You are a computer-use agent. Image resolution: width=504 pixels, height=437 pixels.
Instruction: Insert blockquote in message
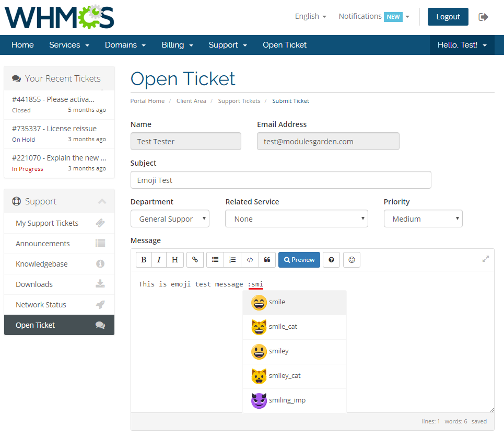tap(267, 260)
